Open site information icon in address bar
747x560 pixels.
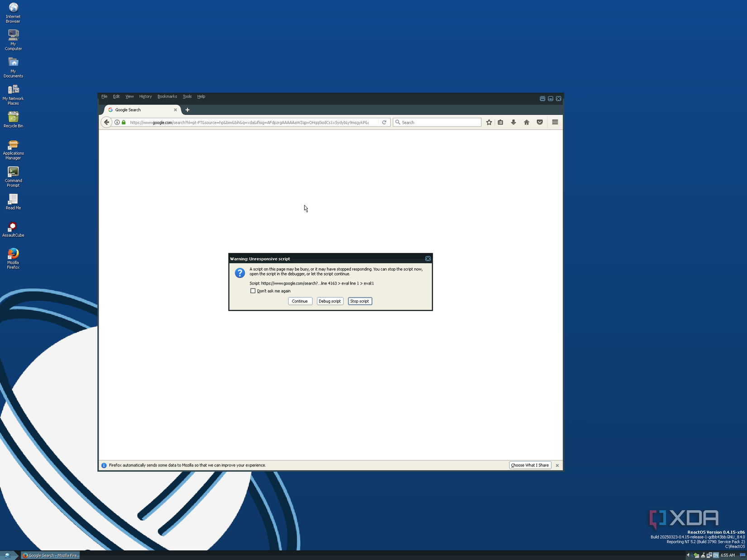(x=117, y=122)
